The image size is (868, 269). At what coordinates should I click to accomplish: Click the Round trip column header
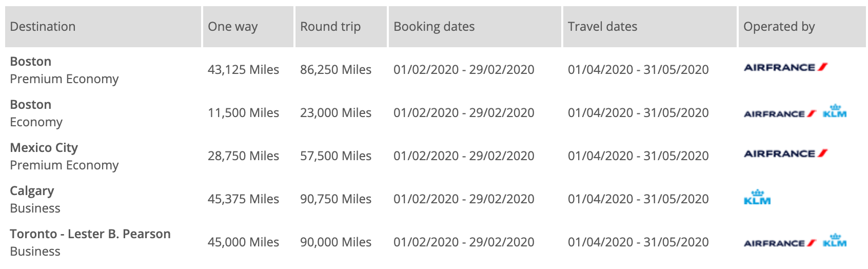(x=330, y=27)
